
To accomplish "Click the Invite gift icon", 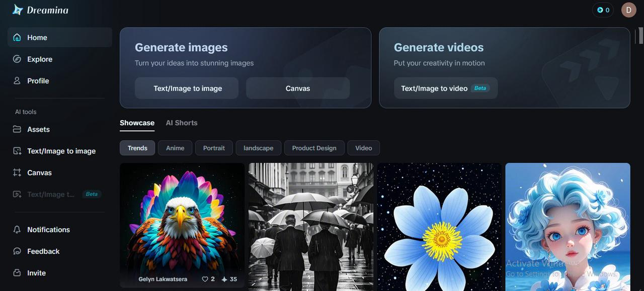I will [x=17, y=272].
